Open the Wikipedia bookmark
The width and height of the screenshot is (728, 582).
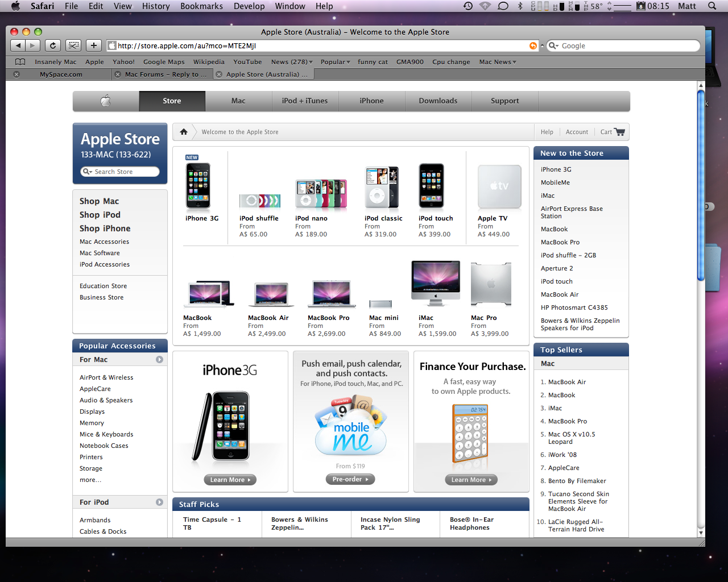(209, 62)
